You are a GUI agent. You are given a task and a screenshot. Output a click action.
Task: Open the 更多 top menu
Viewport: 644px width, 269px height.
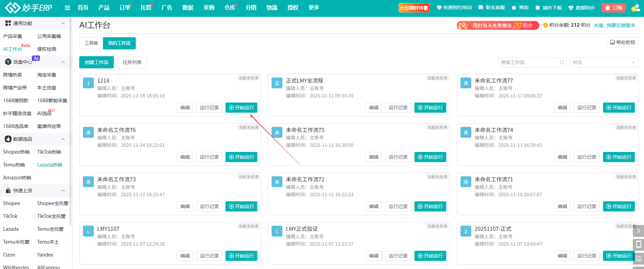coord(314,8)
